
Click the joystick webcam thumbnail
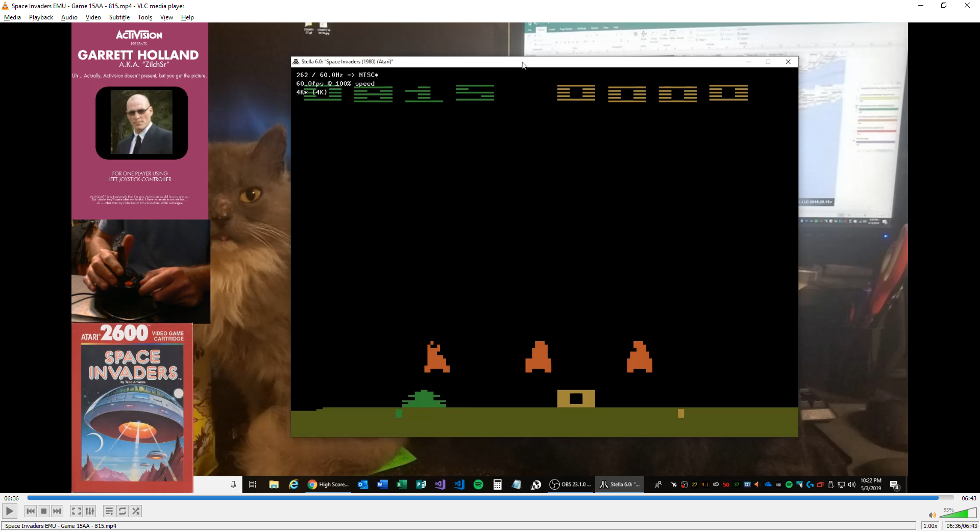point(141,271)
